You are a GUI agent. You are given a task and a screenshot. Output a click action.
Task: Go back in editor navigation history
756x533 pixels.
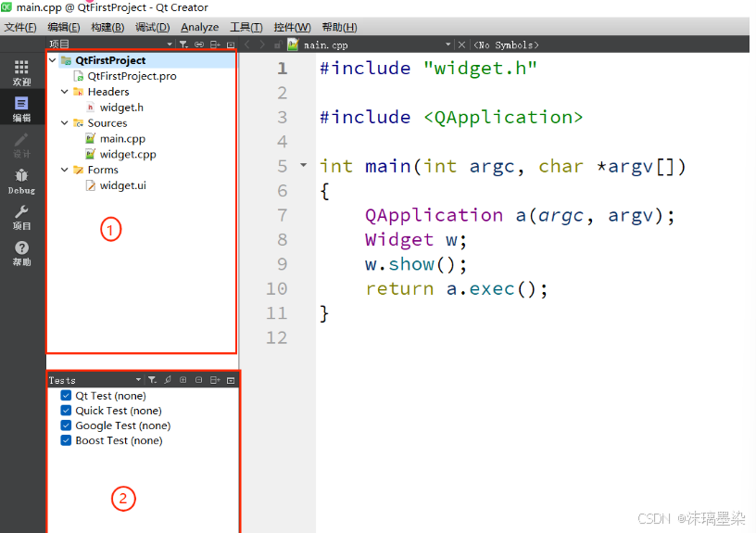247,44
